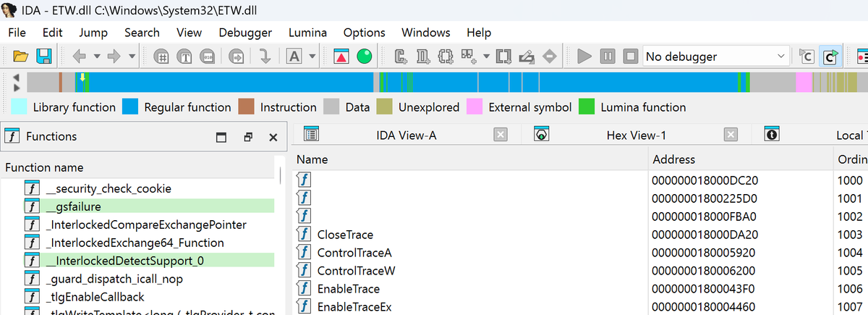Select the EnableTraceEx export row

580,307
